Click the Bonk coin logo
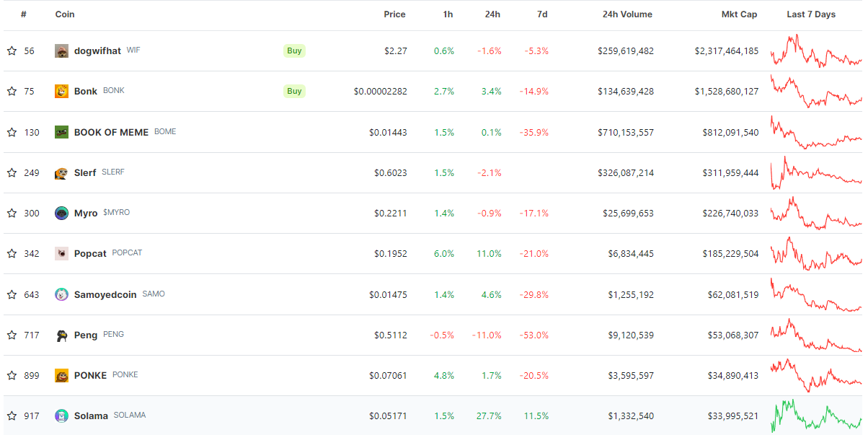 (x=61, y=91)
